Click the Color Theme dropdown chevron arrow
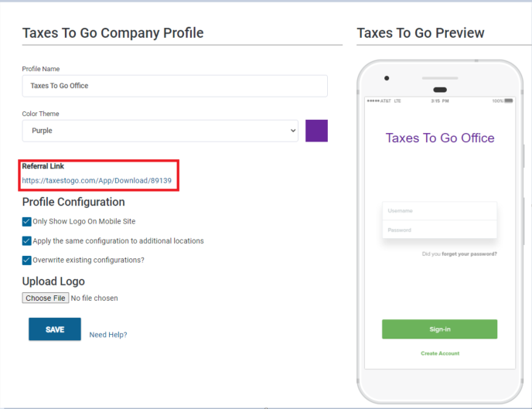Viewport: 532px width, 409px height. (293, 131)
